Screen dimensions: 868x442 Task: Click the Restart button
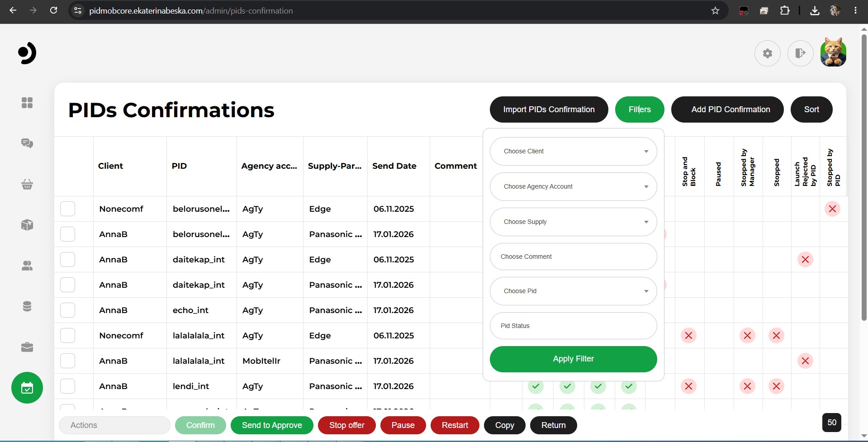click(455, 425)
